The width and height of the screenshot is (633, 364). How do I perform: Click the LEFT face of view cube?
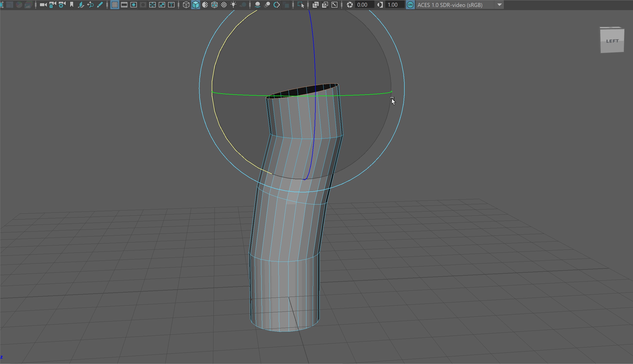(x=612, y=41)
